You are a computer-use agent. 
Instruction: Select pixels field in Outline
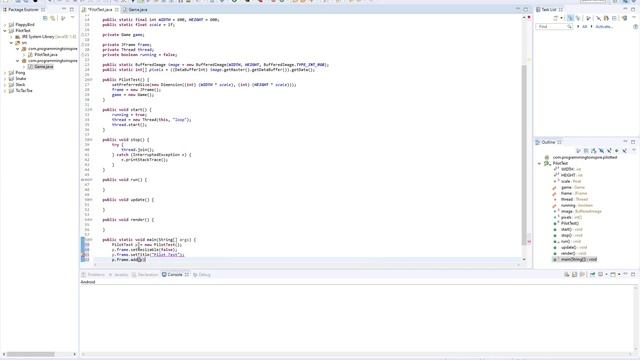[567, 218]
